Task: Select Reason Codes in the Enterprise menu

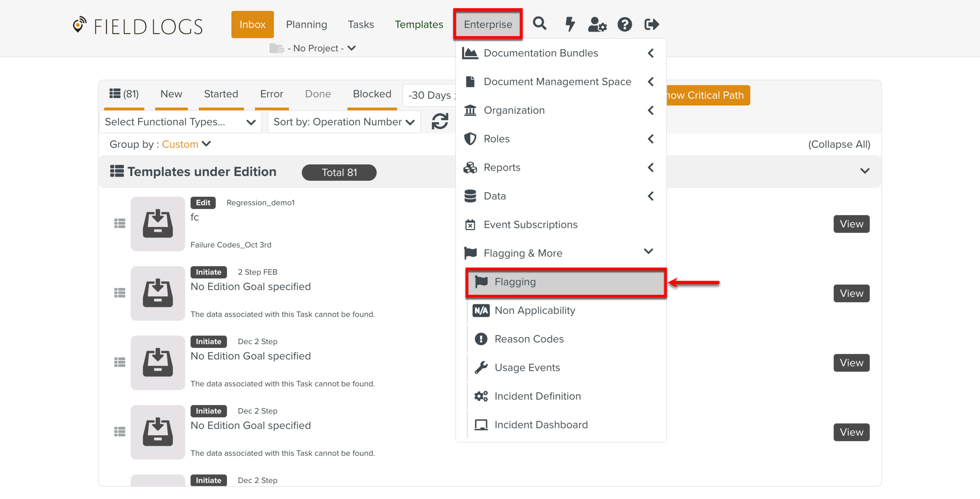Action: pos(529,339)
